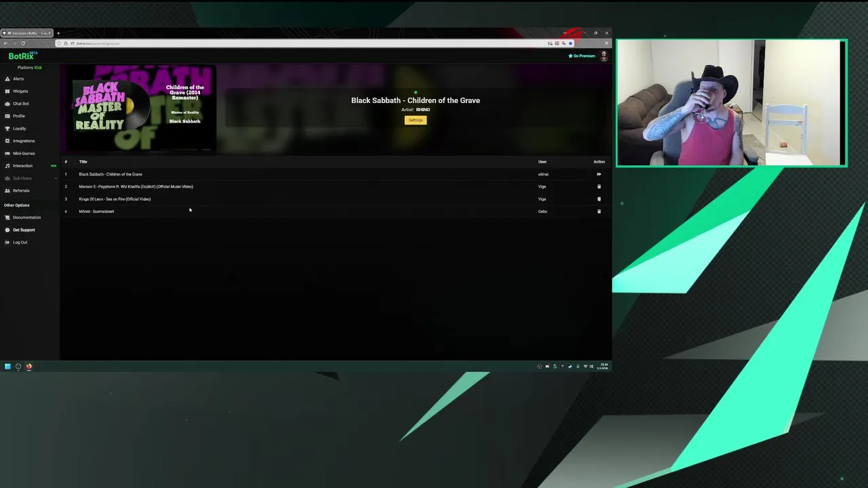
Task: Click the volume icon in system tray
Action: [x=591, y=367]
